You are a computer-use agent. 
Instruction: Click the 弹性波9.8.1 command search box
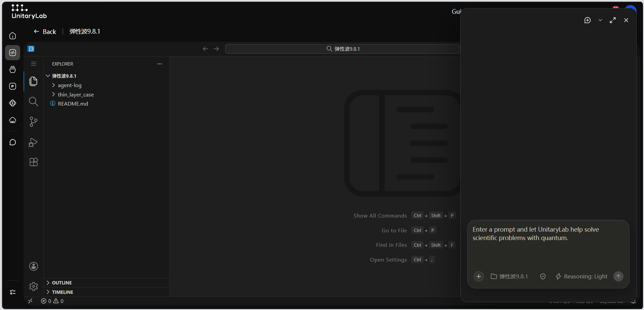(343, 49)
